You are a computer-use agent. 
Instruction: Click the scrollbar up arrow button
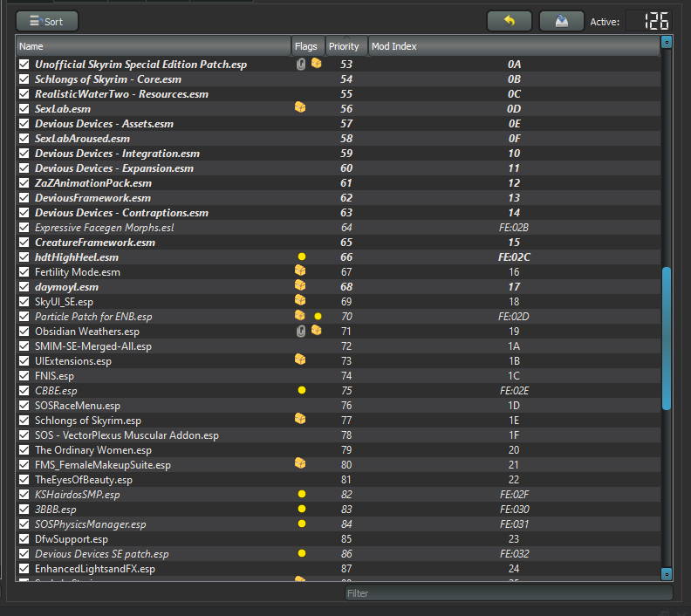(667, 42)
